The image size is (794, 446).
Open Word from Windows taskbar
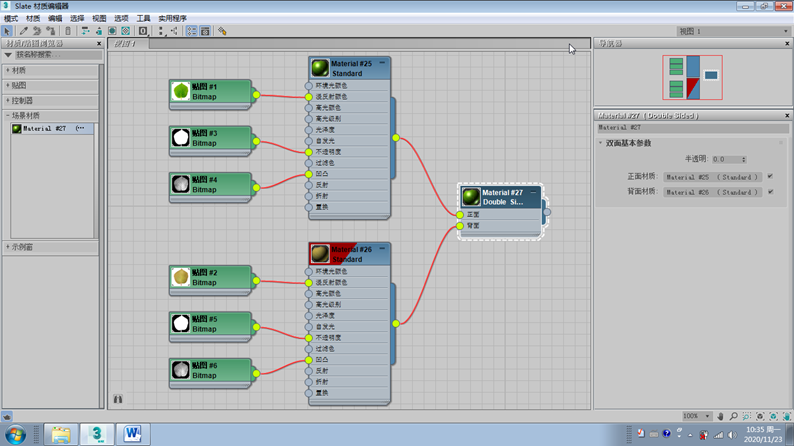(133, 434)
